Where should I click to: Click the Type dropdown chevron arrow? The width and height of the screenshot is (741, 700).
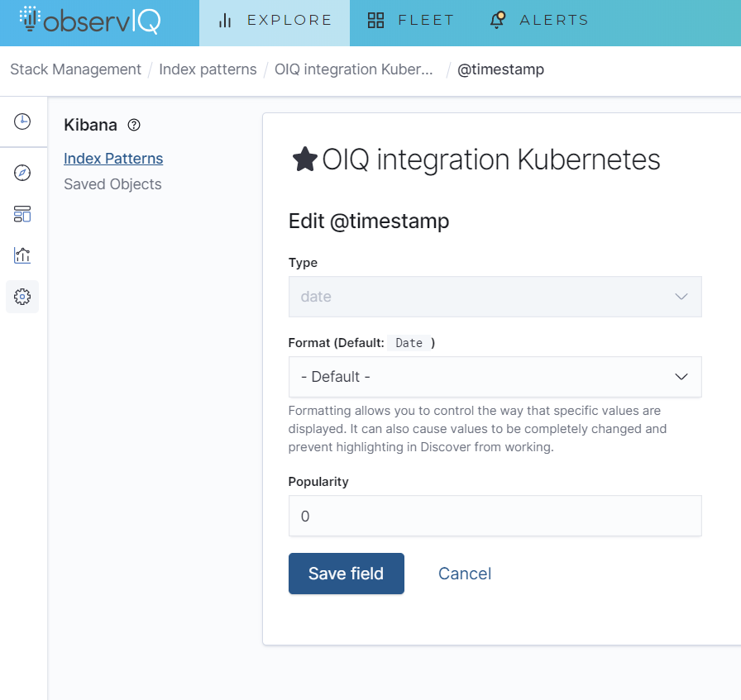681,297
